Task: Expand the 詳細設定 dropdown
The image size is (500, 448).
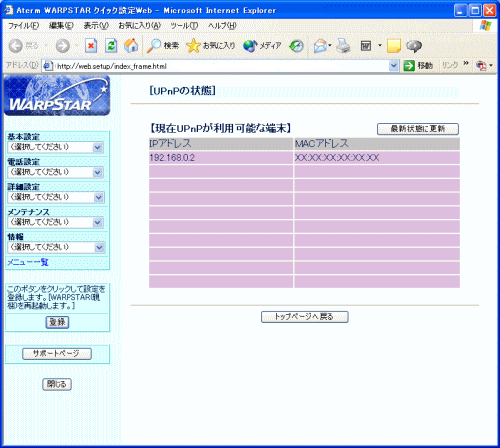Action: click(x=56, y=197)
